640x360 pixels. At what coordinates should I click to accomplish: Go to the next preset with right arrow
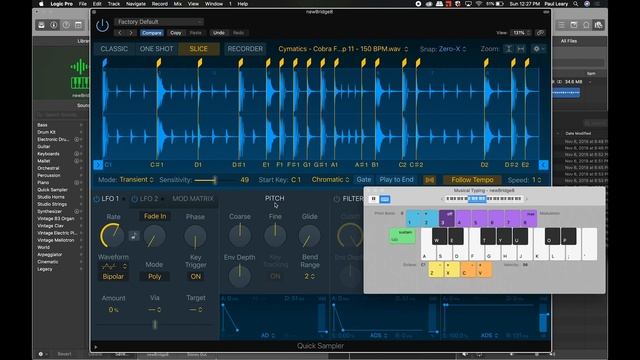click(x=131, y=33)
